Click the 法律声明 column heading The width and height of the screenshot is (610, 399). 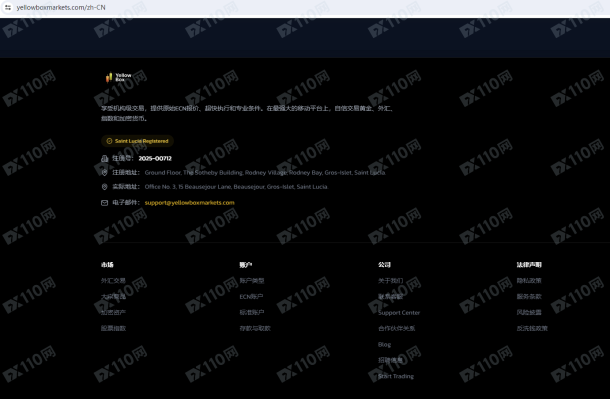click(529, 264)
